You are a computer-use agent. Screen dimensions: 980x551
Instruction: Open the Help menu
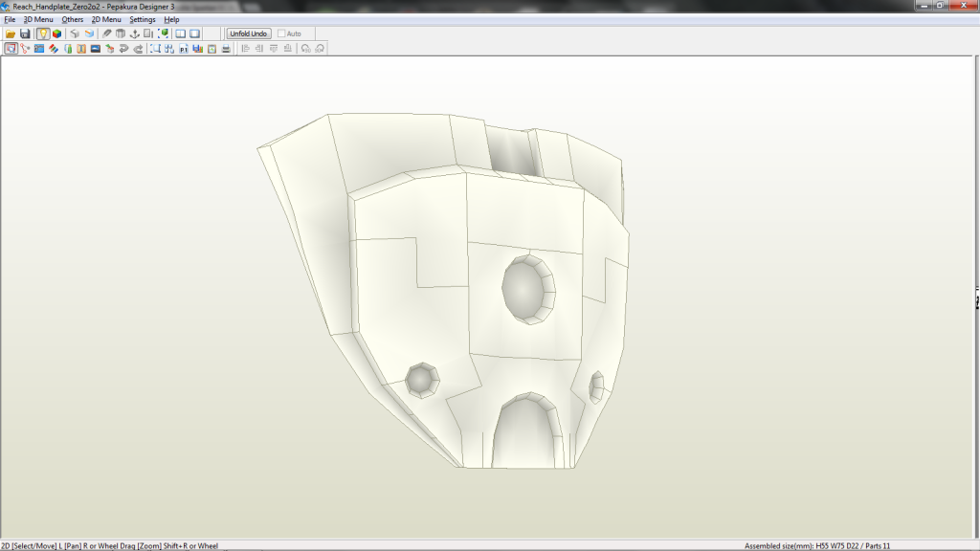[x=171, y=20]
